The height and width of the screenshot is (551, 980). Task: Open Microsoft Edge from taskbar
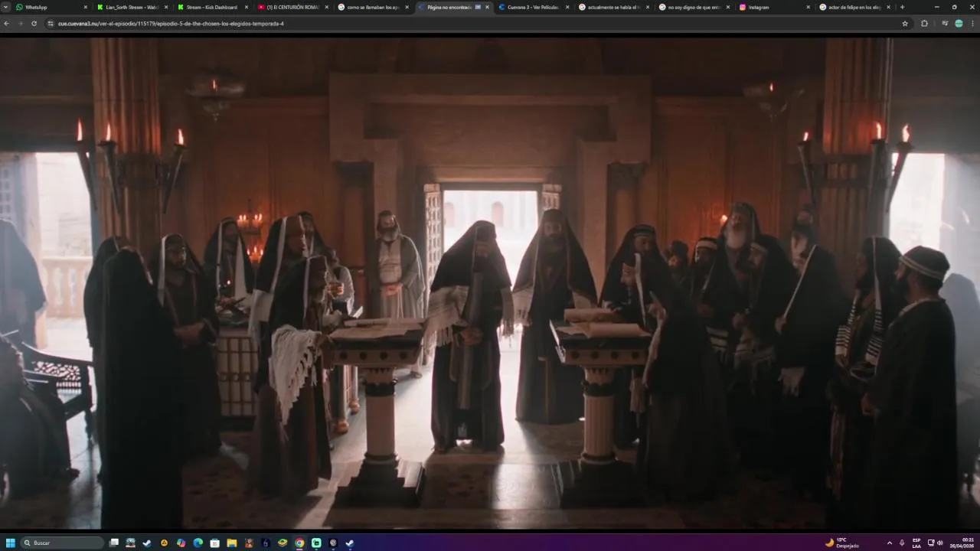[198, 543]
